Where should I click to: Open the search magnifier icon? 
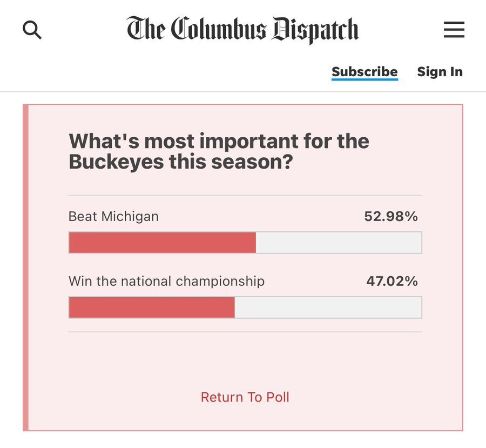point(32,30)
